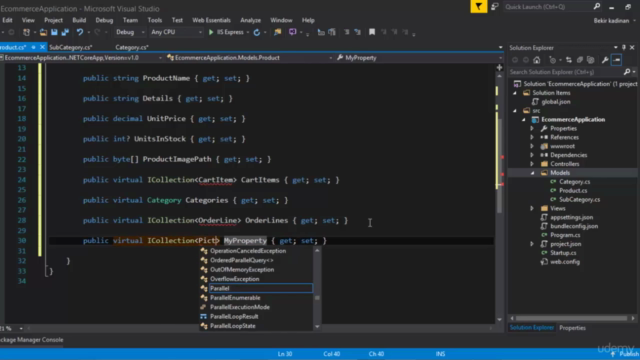The height and width of the screenshot is (360, 640).
Task: Switch to the Category.cs tab
Action: [131, 47]
